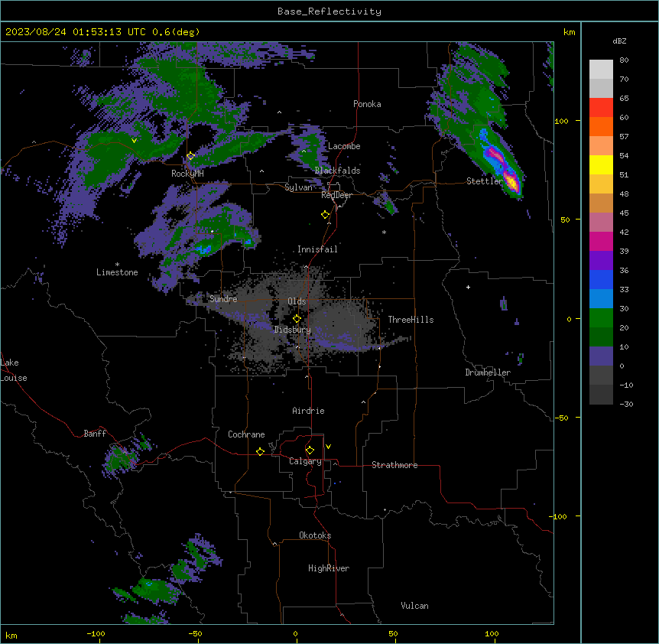
Task: Select the magenta 39-42 dBZ legend segment
Action: click(601, 241)
